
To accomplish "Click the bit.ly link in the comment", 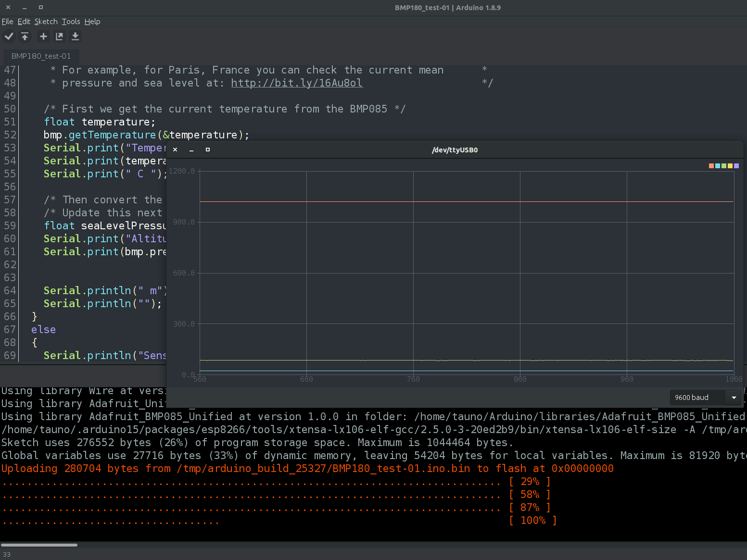I will point(296,83).
